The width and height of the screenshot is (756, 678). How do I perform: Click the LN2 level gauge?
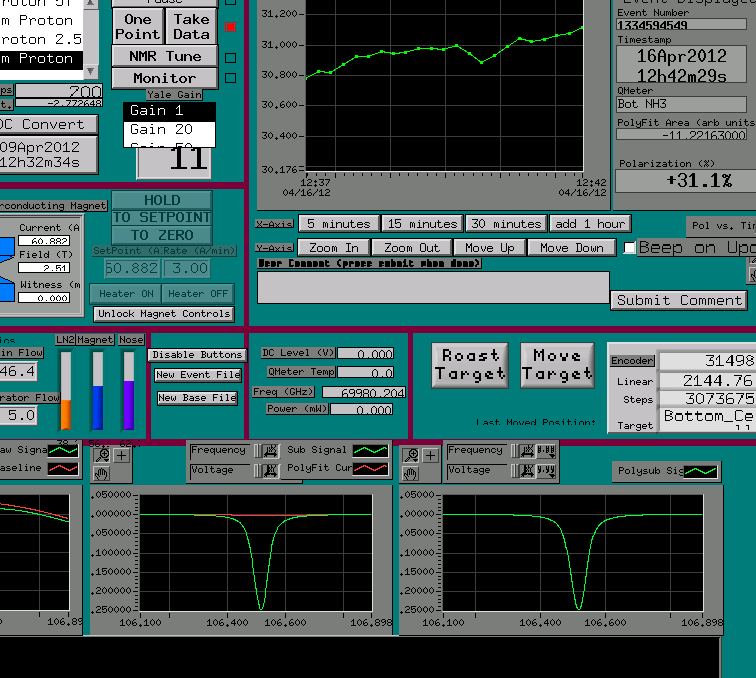tap(66, 390)
